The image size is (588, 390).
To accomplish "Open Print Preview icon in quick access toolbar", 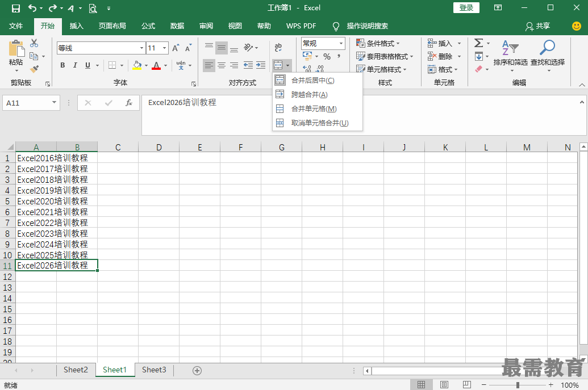I will pos(93,9).
